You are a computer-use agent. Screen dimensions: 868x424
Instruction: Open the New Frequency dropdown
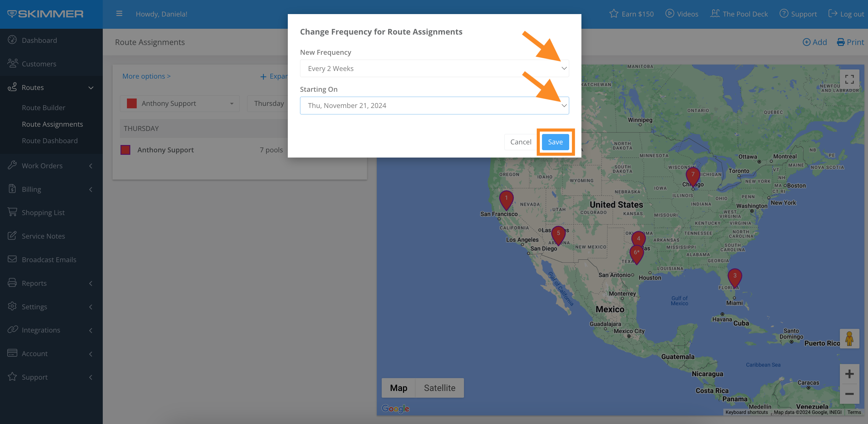[x=434, y=69]
